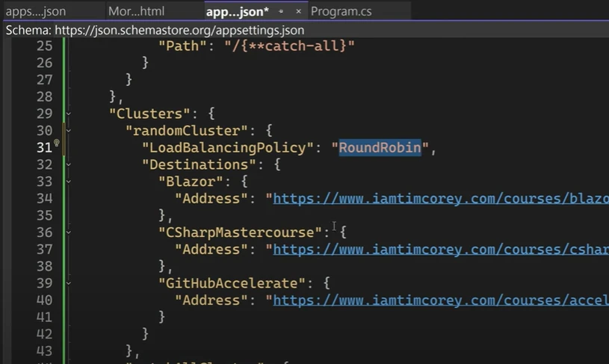Switch to the apps....json tab
This screenshot has width=609, height=364.
click(x=36, y=11)
